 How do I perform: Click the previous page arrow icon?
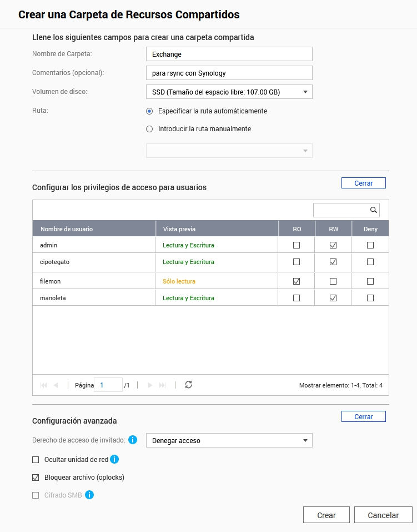(x=56, y=385)
